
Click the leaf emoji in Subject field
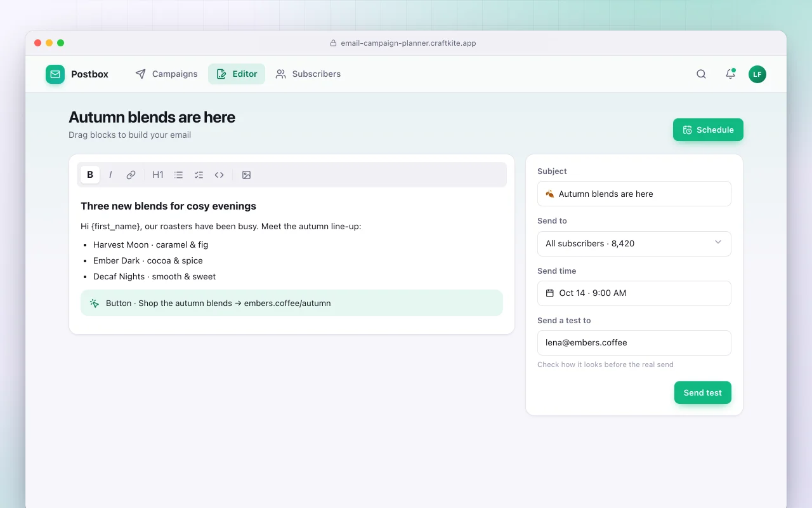(550, 194)
